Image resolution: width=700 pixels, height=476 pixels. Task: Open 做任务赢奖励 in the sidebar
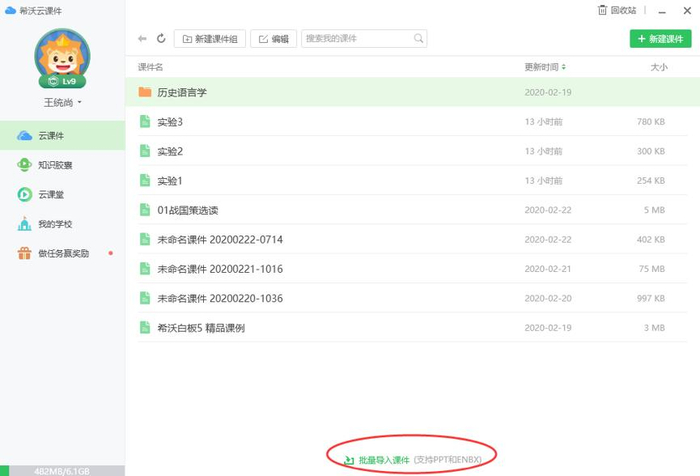point(62,253)
